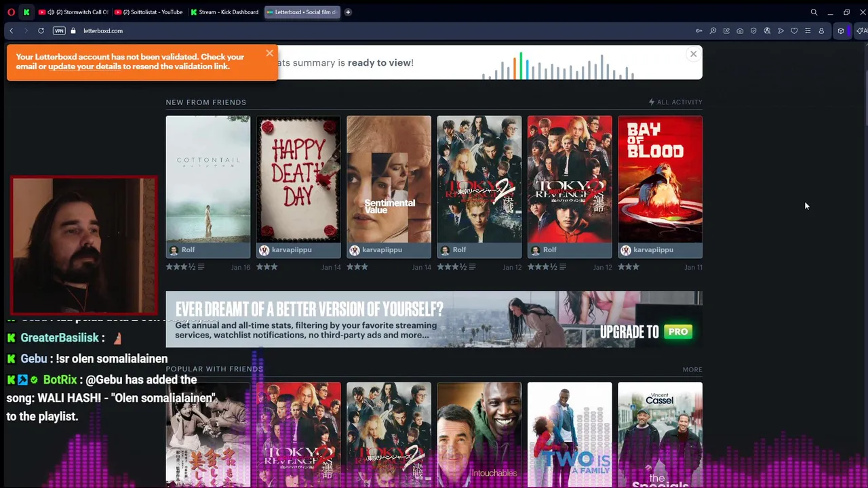Open the Two Is a Family poster

click(x=570, y=434)
